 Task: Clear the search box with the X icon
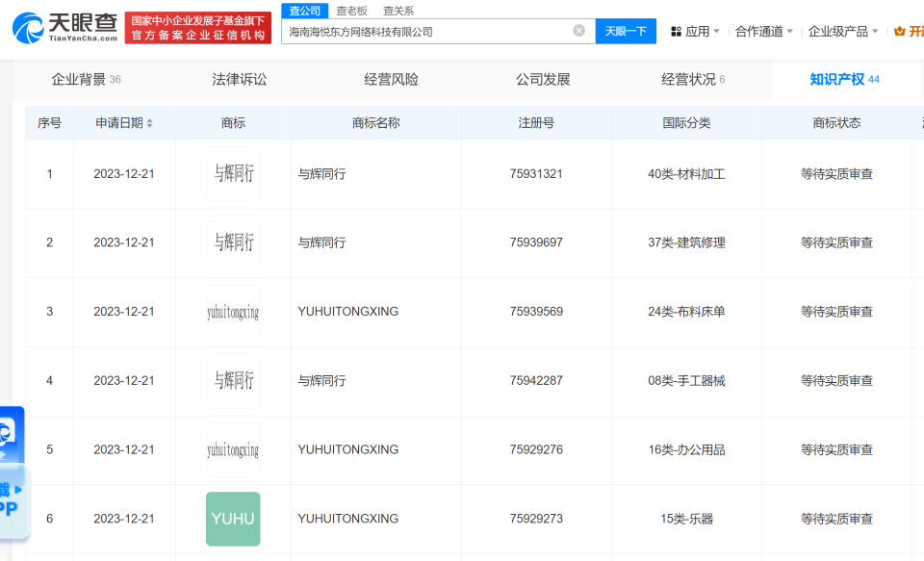578,31
